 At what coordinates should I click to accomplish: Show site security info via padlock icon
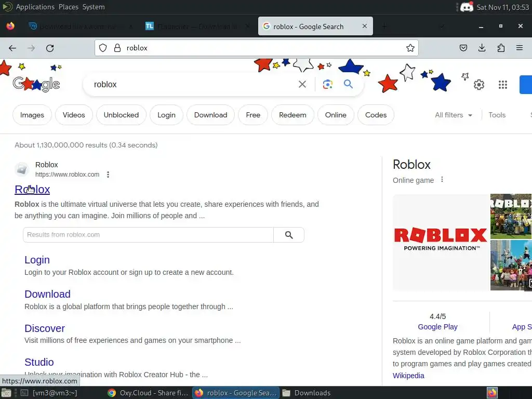pyautogui.click(x=117, y=48)
